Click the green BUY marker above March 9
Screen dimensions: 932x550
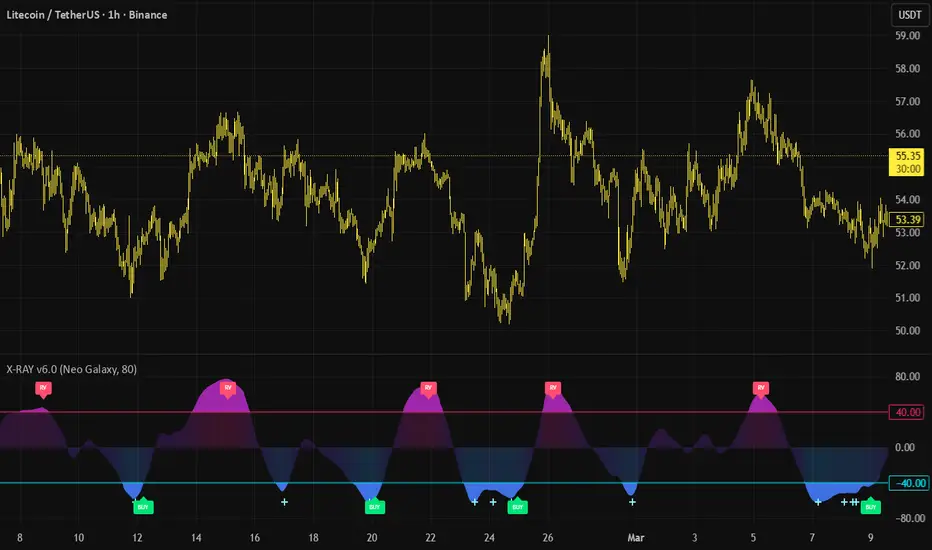(x=871, y=507)
